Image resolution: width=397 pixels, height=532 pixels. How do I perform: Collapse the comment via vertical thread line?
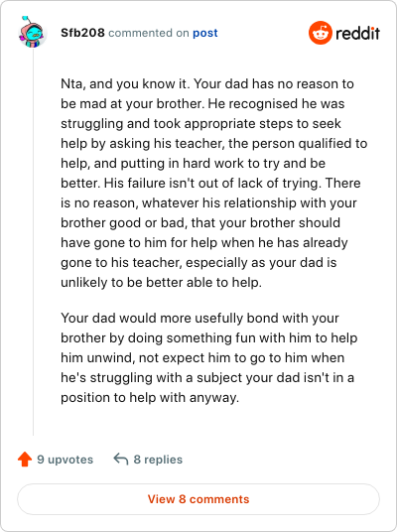tap(33, 241)
